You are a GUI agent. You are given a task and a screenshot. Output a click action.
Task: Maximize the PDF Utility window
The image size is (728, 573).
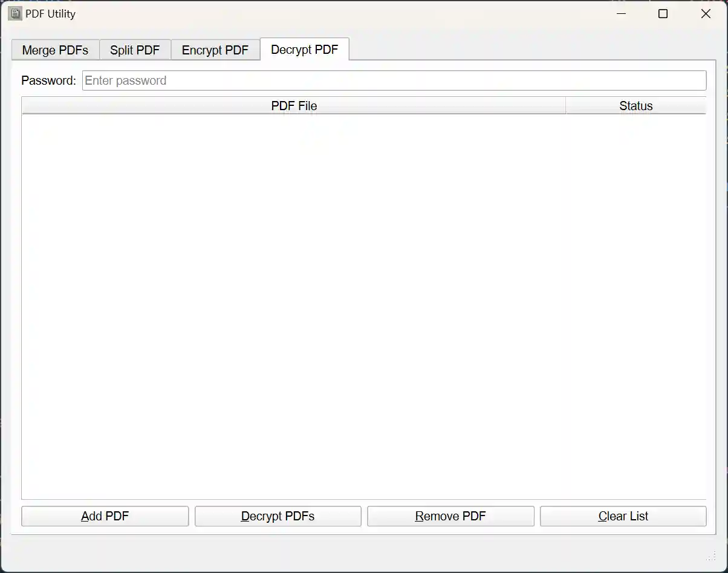[x=663, y=13]
